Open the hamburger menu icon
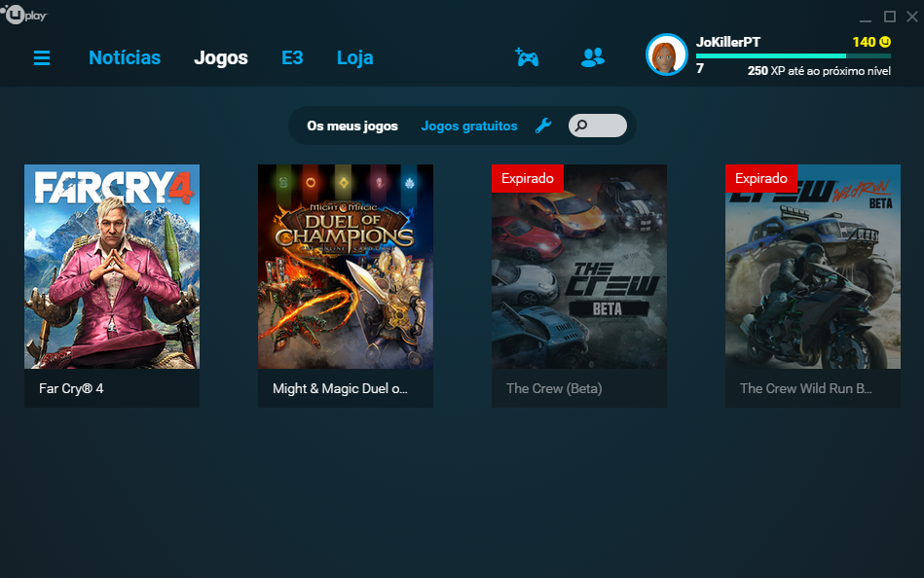 pyautogui.click(x=42, y=57)
